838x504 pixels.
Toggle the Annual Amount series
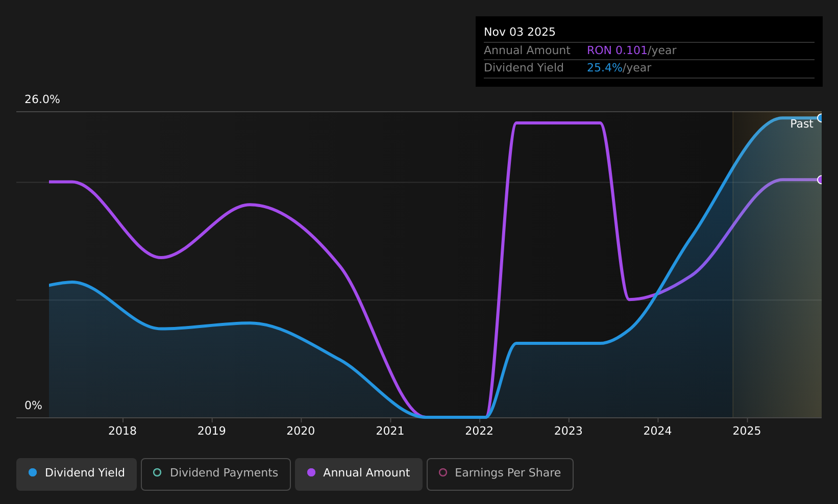(x=359, y=474)
